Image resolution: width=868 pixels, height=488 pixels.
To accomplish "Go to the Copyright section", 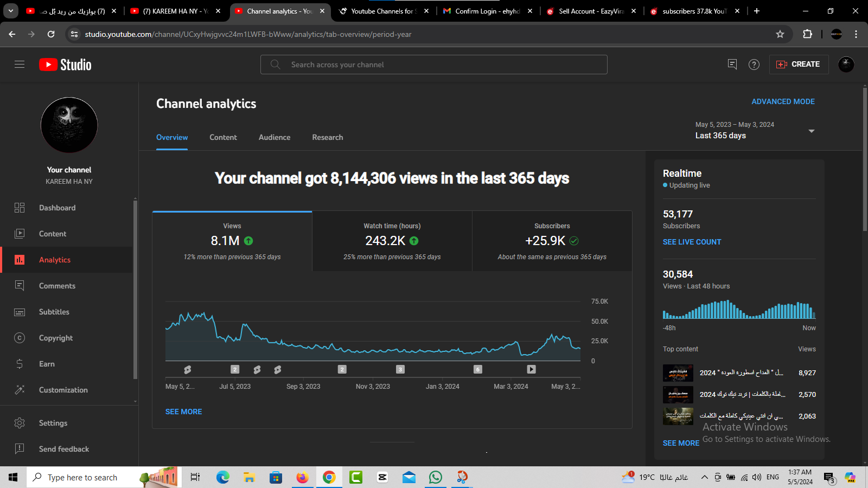I will pyautogui.click(x=55, y=338).
